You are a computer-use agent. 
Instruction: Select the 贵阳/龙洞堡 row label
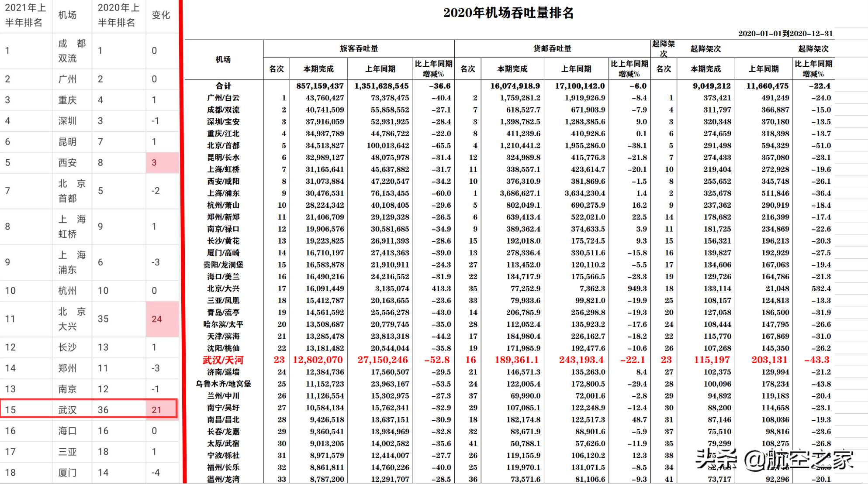(x=223, y=264)
